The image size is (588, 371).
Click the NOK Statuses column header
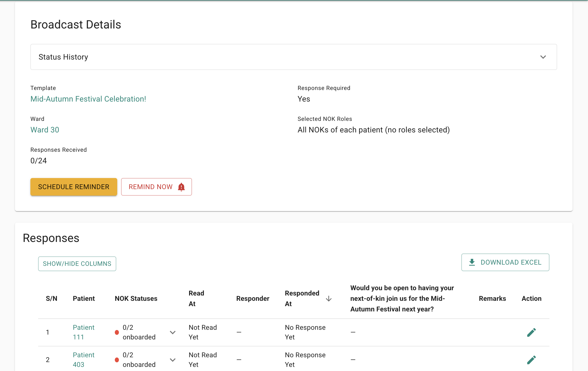[x=136, y=298]
